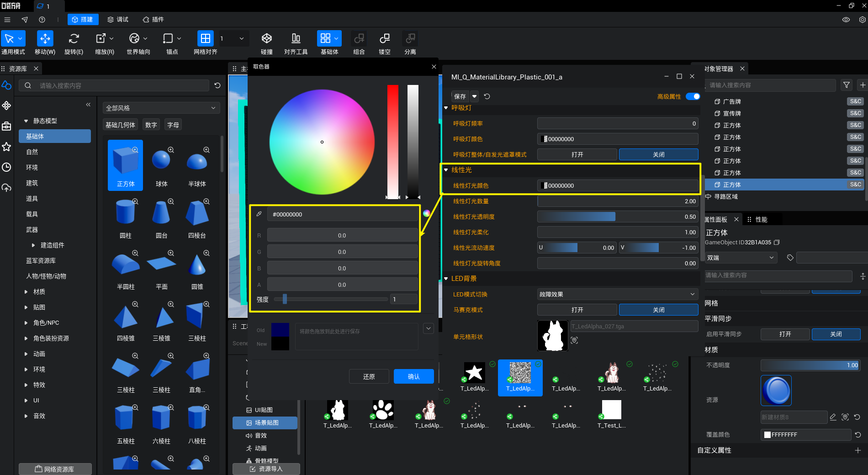This screenshot has height=475, width=868.
Task: Switch to the 调试 debug tab
Action: pyautogui.click(x=118, y=20)
